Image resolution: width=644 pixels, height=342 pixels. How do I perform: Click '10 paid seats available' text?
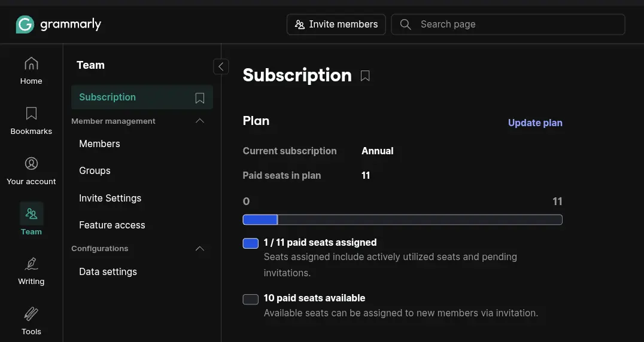click(315, 298)
